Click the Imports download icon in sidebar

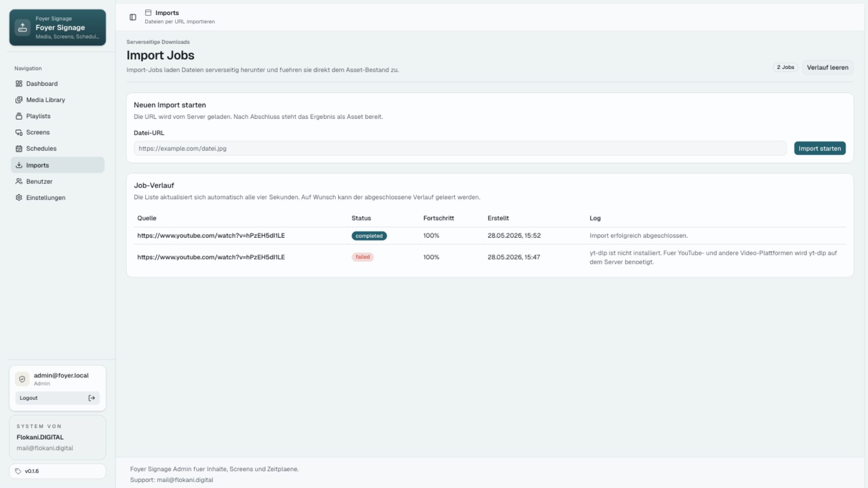click(x=19, y=165)
